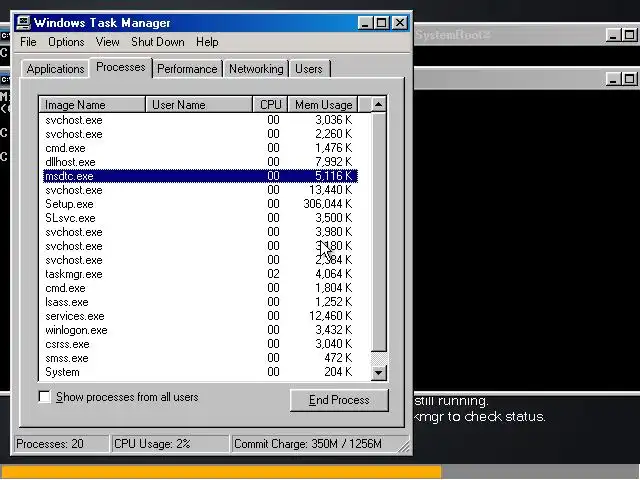Open the Help menu
Viewport: 640px width, 480px height.
[x=207, y=42]
